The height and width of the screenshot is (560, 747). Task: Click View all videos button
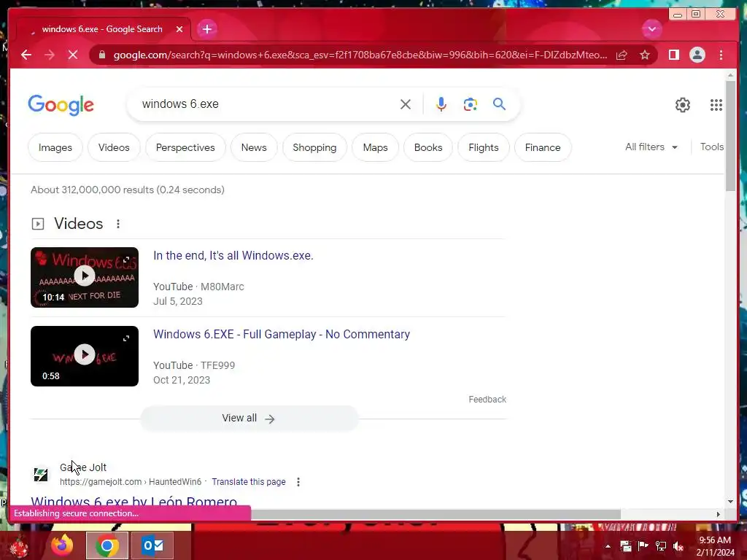pyautogui.click(x=249, y=418)
